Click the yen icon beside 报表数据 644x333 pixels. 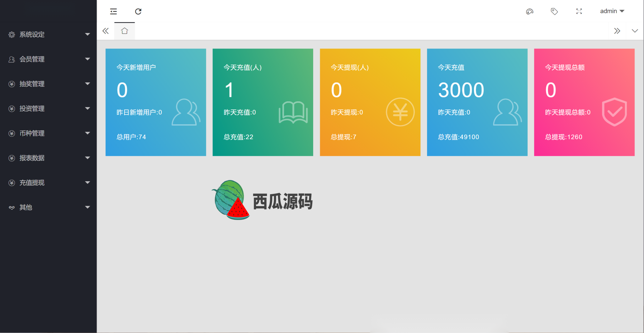[12, 158]
